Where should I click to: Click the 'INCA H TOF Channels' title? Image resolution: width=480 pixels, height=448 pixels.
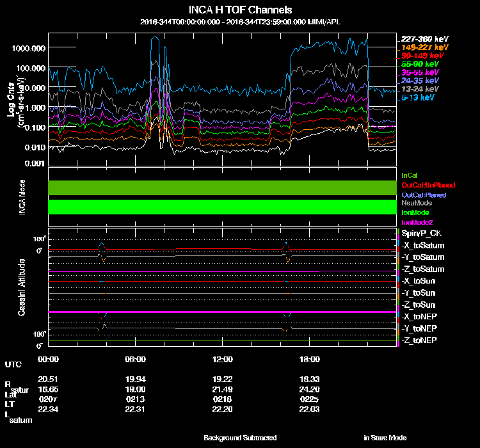[x=240, y=10]
